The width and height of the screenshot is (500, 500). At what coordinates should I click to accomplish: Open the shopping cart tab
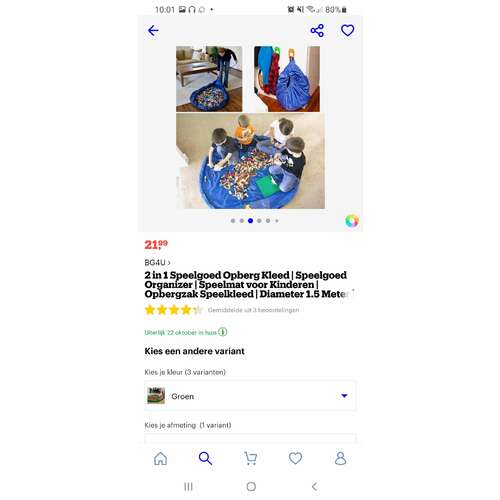[x=250, y=458]
